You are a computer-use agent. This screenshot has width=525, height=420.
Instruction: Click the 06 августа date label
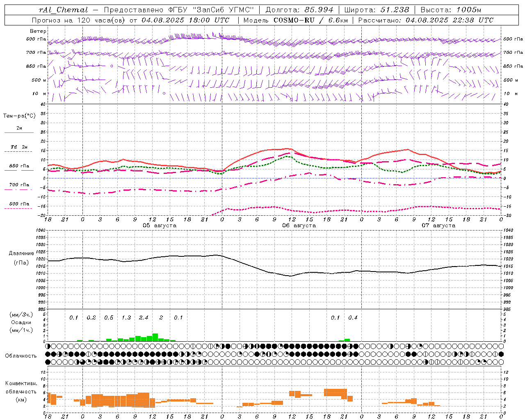point(299,226)
